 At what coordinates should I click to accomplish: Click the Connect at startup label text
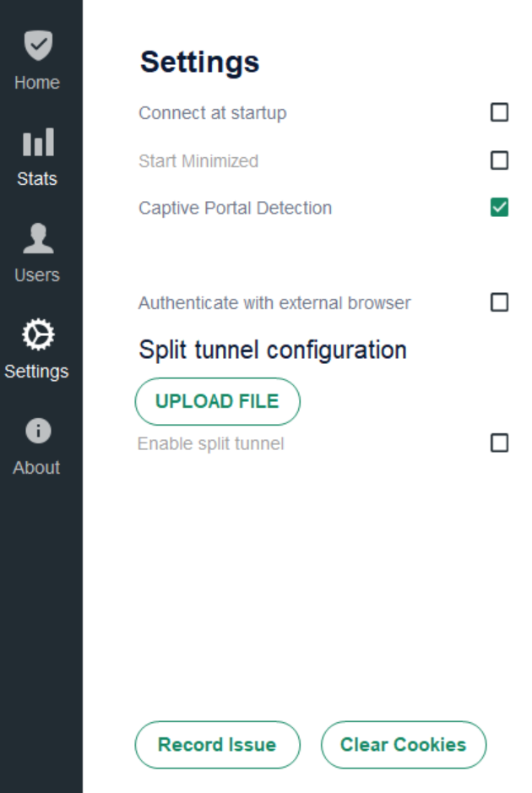click(x=213, y=112)
